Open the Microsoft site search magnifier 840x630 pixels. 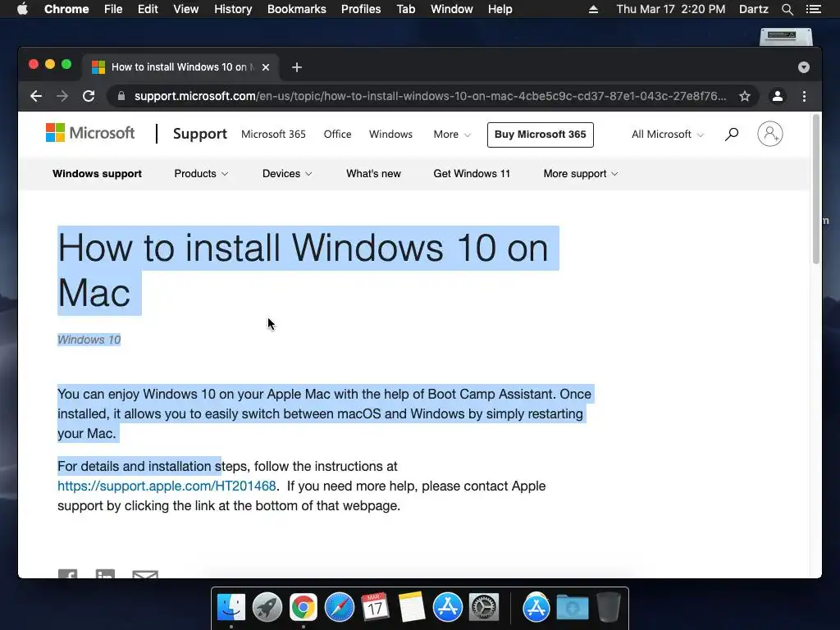(x=732, y=134)
